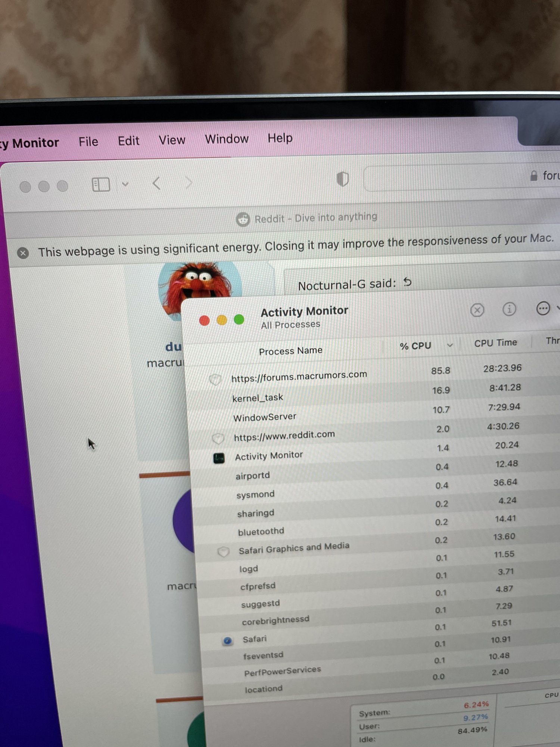This screenshot has width=560, height=747.
Task: Click the Safari compass icon in process list
Action: coord(227,641)
